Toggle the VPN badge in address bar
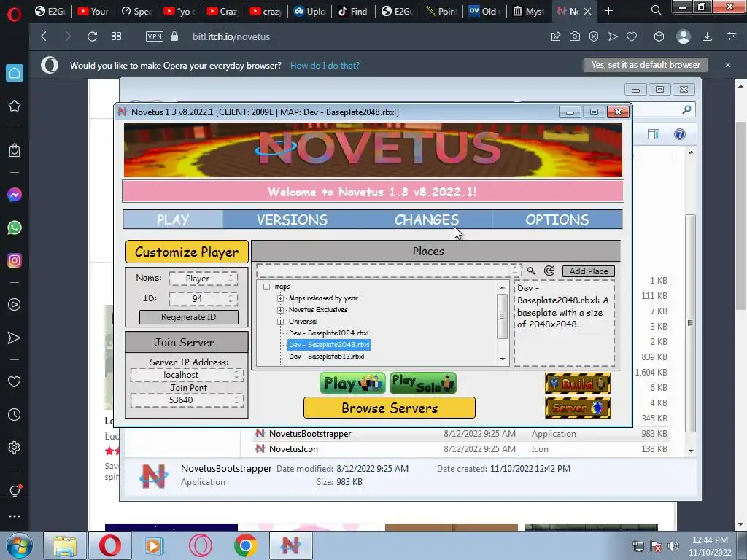This screenshot has height=560, width=747. (x=155, y=36)
